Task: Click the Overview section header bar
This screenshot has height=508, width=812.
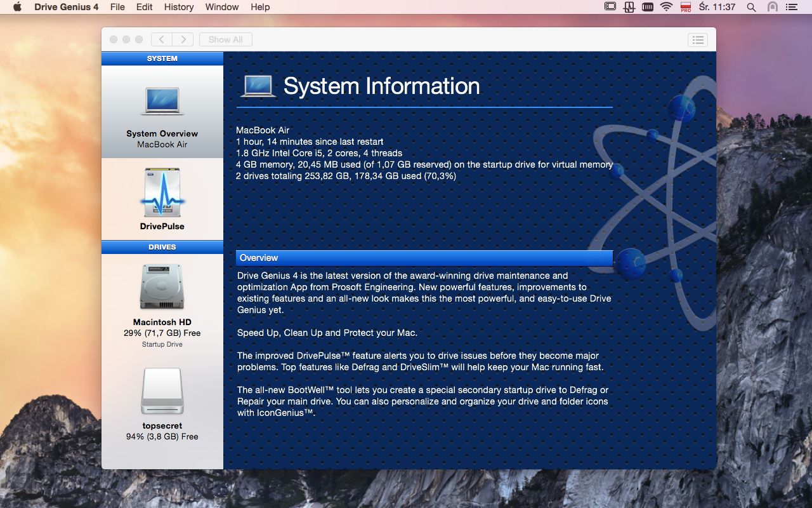Action: pos(424,258)
